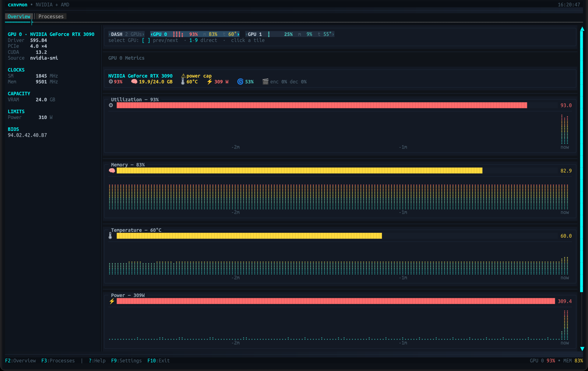Click the Source value nvidia-smi
This screenshot has width=588, height=371.
(x=44, y=58)
